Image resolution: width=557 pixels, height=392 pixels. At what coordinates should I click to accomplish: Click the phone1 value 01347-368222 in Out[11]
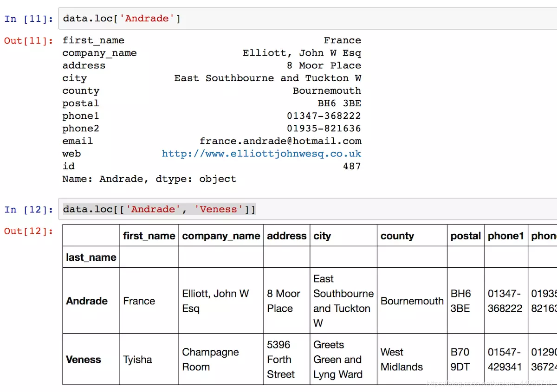(x=324, y=116)
